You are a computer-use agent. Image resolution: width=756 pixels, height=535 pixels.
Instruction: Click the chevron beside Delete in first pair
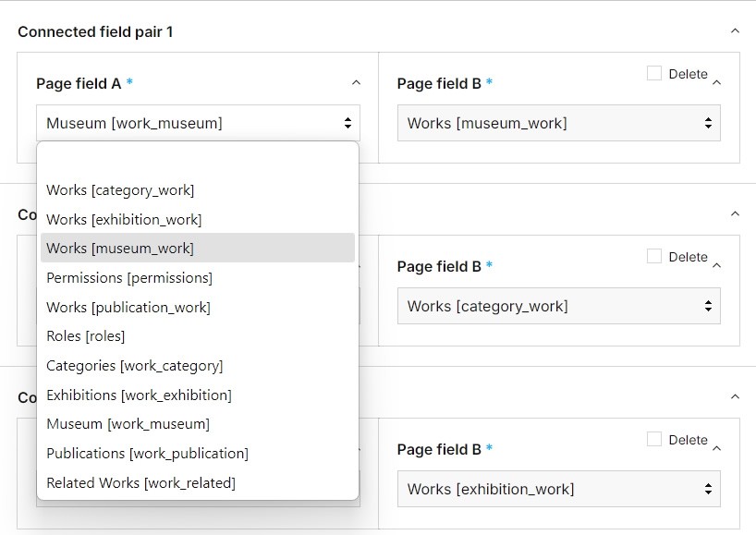pyautogui.click(x=717, y=83)
